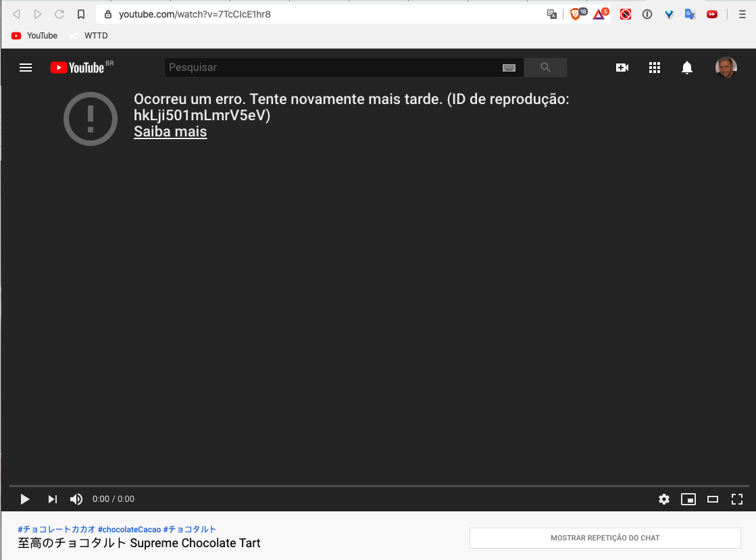Open the YouTube bookmark

click(34, 36)
